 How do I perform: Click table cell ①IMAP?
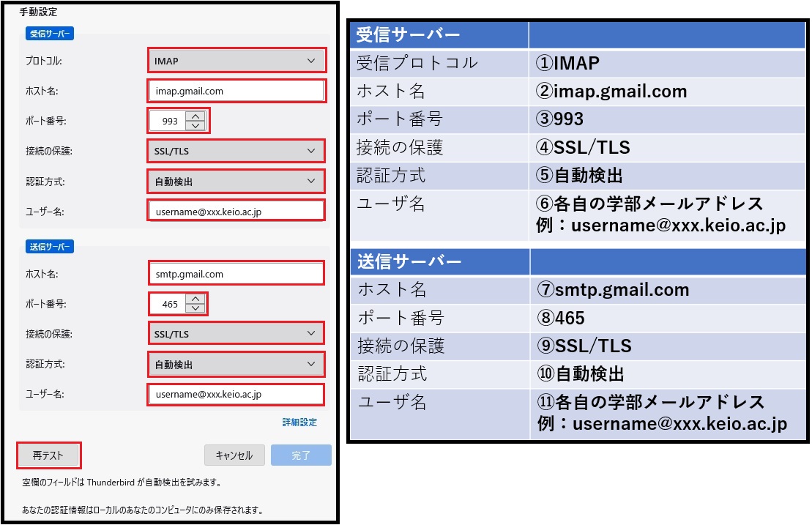coord(667,63)
